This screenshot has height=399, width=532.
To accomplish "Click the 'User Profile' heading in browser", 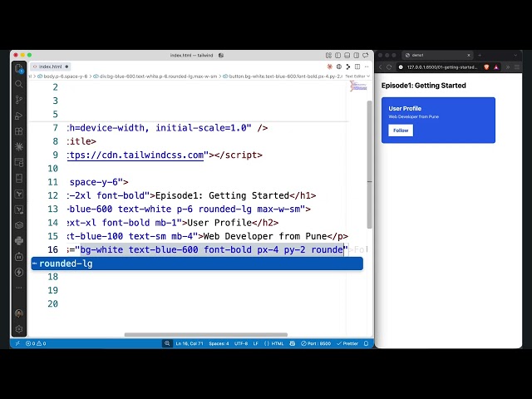I will point(405,109).
